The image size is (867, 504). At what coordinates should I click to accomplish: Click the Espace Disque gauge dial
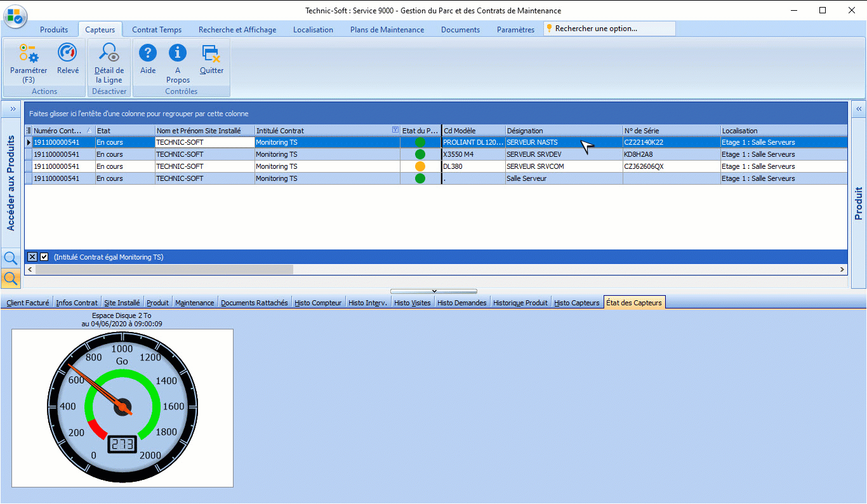point(122,408)
